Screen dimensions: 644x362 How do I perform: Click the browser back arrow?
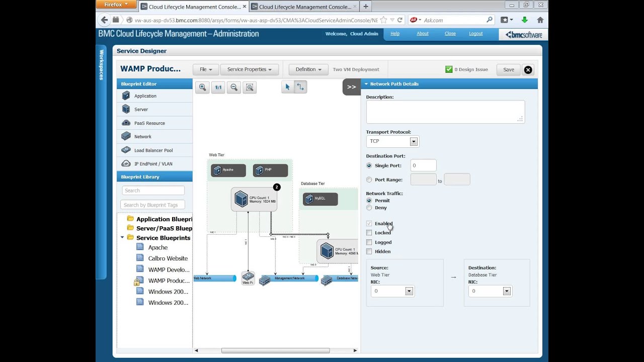104,20
